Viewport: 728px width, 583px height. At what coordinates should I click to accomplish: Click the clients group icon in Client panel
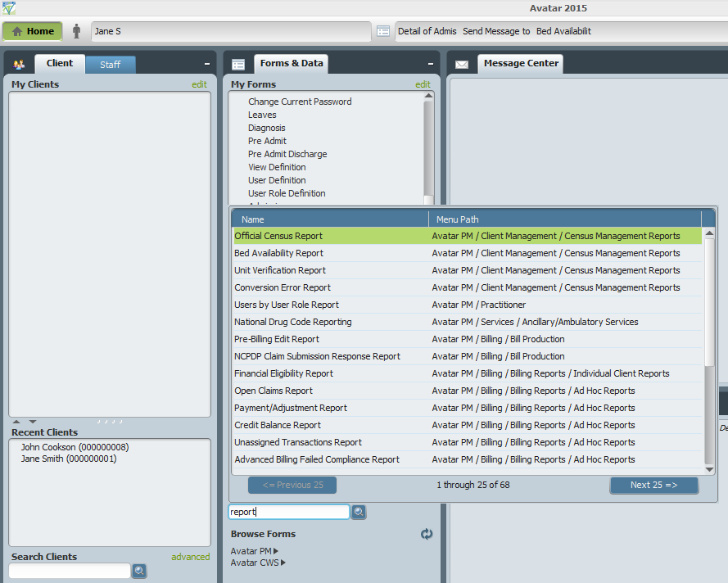point(19,65)
